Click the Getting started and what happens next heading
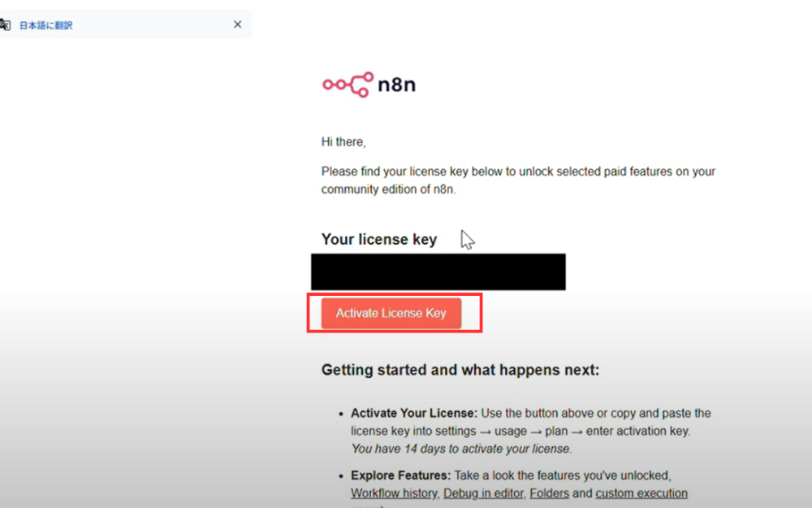This screenshot has width=812, height=508. point(460,370)
